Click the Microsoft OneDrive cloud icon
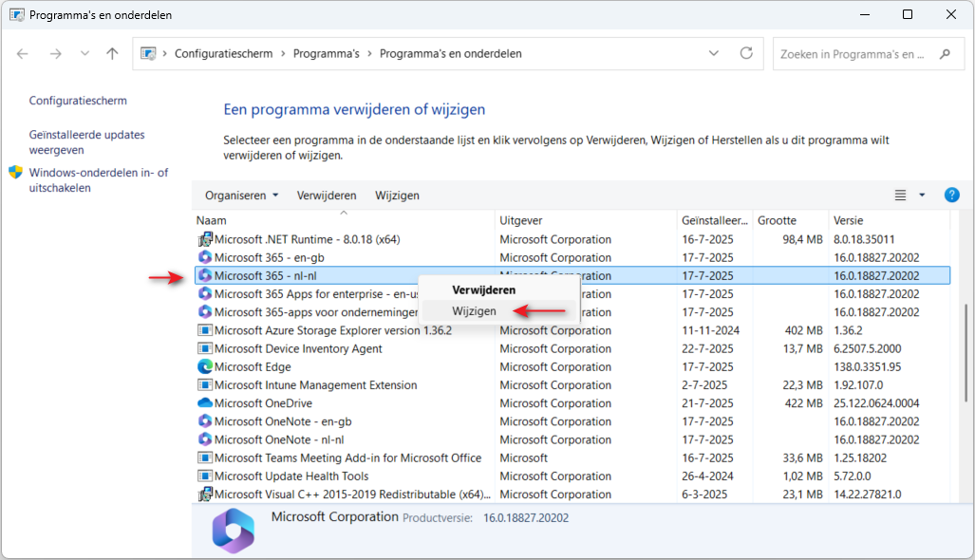The image size is (975, 560). coord(204,402)
